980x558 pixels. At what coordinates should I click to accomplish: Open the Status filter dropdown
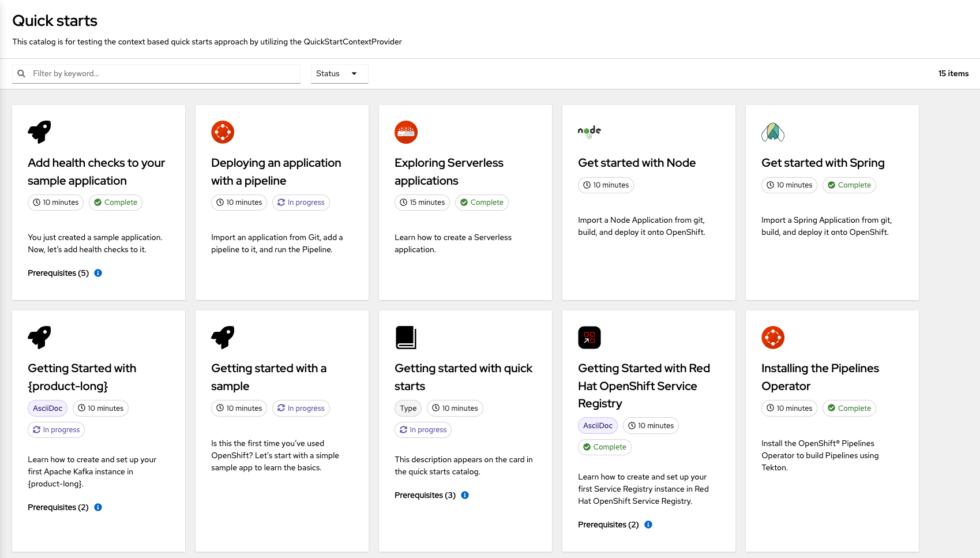click(x=339, y=73)
